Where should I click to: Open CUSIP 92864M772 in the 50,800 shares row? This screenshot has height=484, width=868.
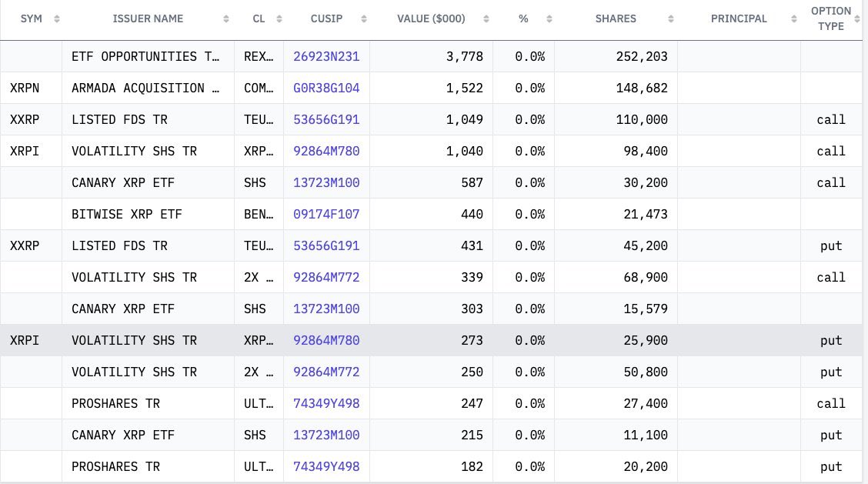tap(326, 372)
